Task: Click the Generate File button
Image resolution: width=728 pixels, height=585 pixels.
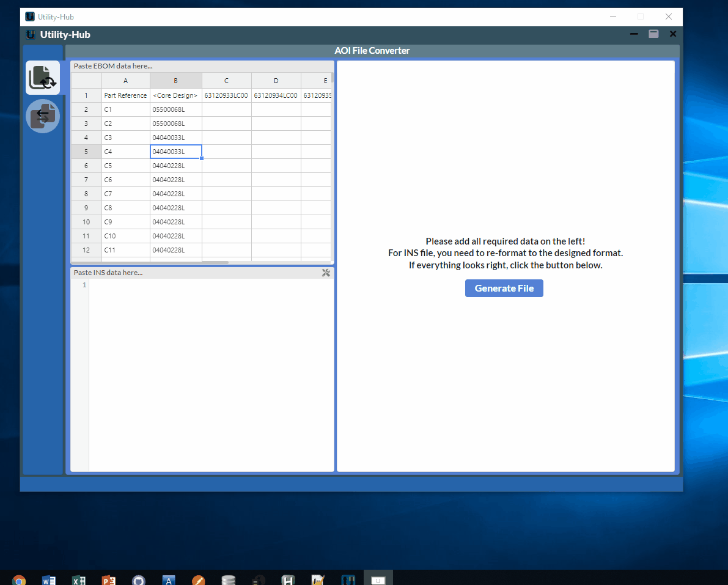Action: pyautogui.click(x=504, y=289)
